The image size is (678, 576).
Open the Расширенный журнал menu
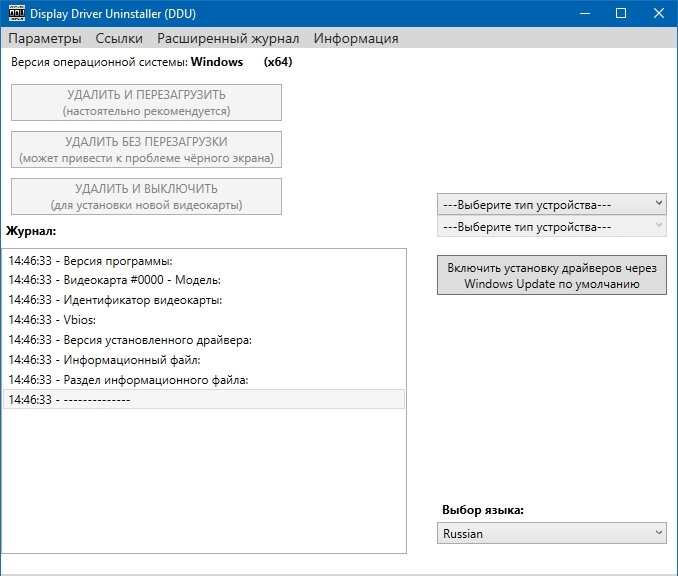[228, 38]
